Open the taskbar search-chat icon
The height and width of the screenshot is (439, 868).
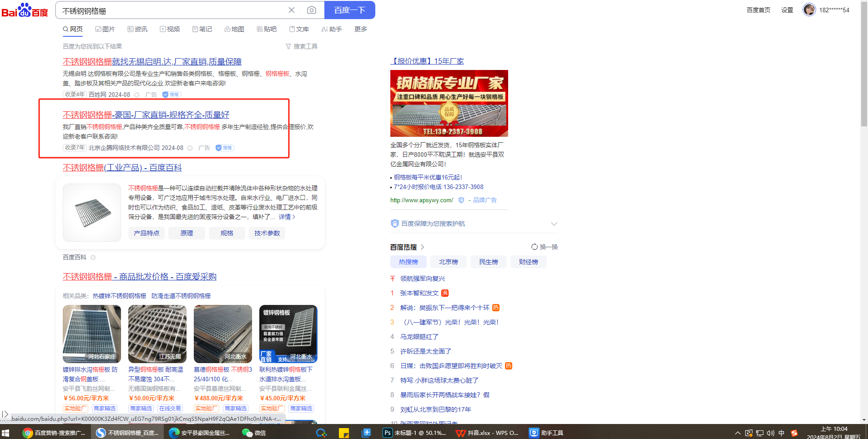pyautogui.click(x=321, y=433)
